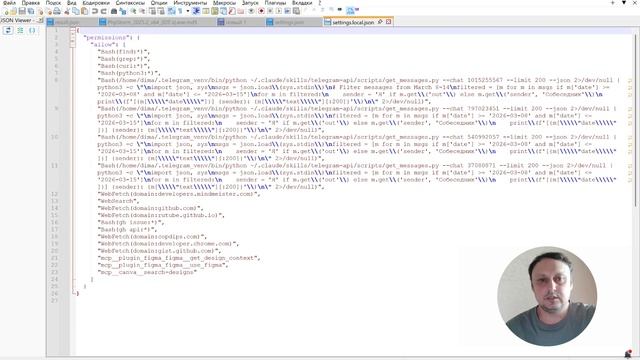
Task: Toggle indent guide toolbar button
Action: 196,11
